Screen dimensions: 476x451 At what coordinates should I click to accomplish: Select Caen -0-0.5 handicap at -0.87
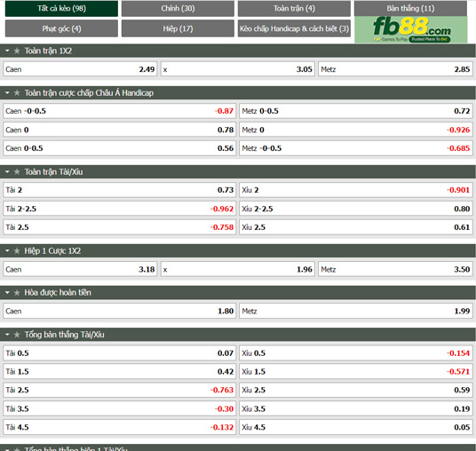[120, 111]
